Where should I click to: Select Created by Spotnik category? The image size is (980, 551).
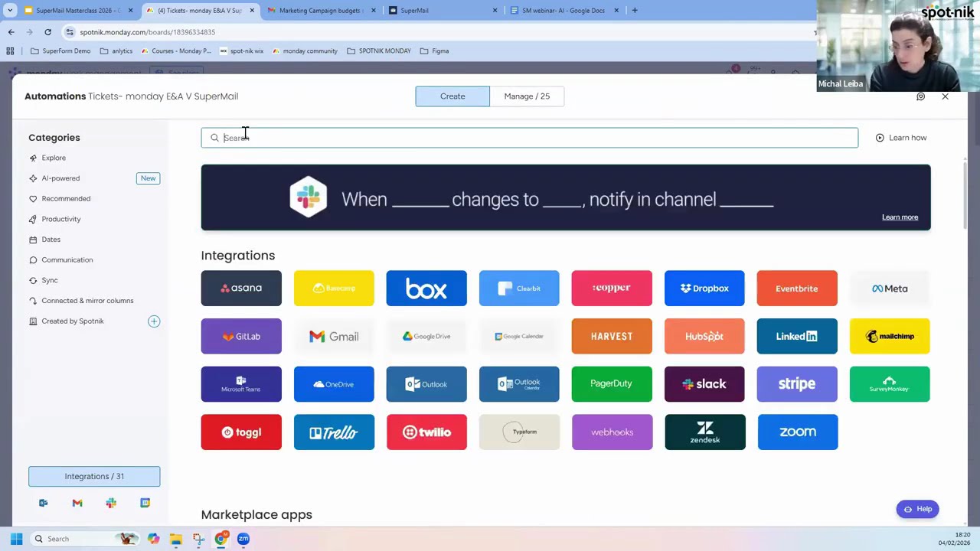coord(73,321)
